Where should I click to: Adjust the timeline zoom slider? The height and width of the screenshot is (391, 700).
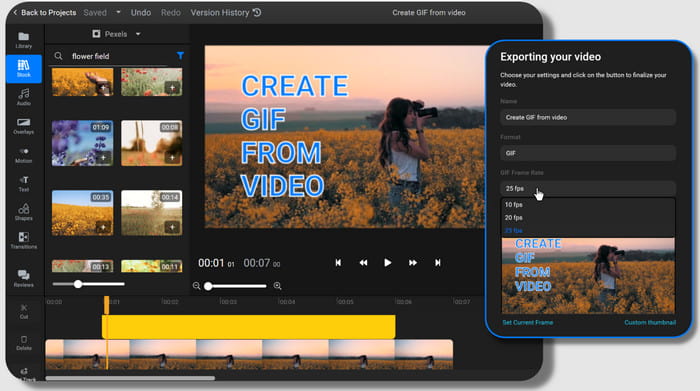(x=235, y=286)
